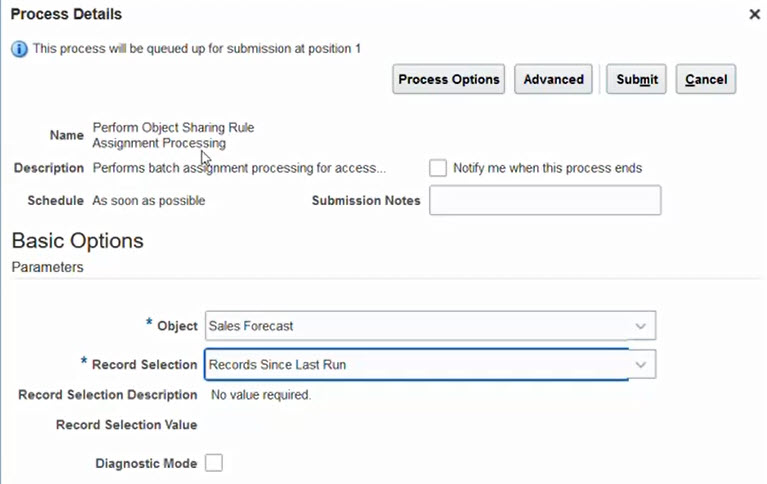Close the Process Details dialog
767x484 pixels.
pos(754,14)
